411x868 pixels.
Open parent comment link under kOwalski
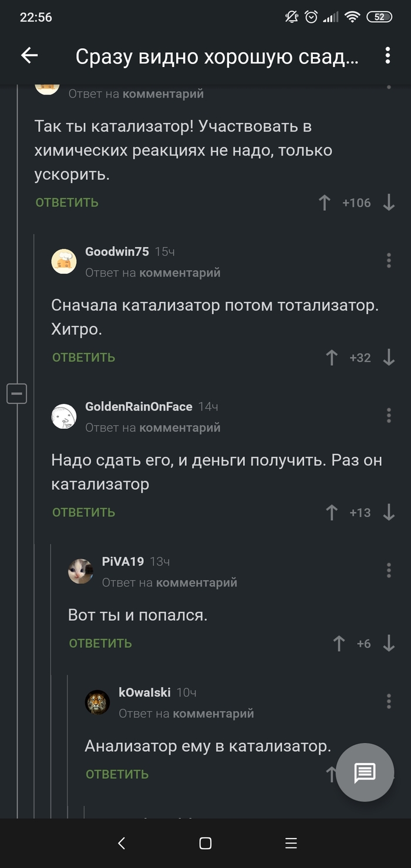click(213, 714)
